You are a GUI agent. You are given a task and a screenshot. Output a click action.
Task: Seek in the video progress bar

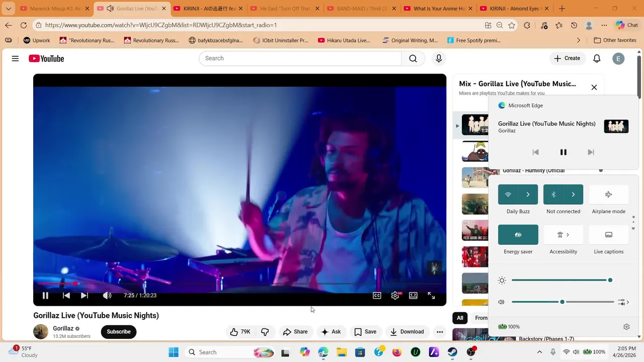coord(239,284)
